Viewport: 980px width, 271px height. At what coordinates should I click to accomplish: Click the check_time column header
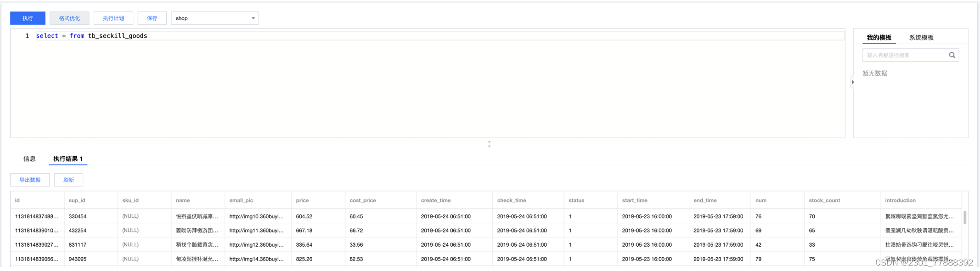click(528, 201)
